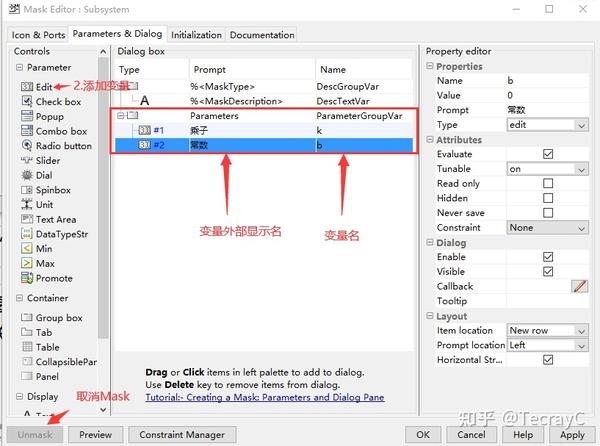
Task: Click the Value property field containing 0
Action: pos(547,95)
